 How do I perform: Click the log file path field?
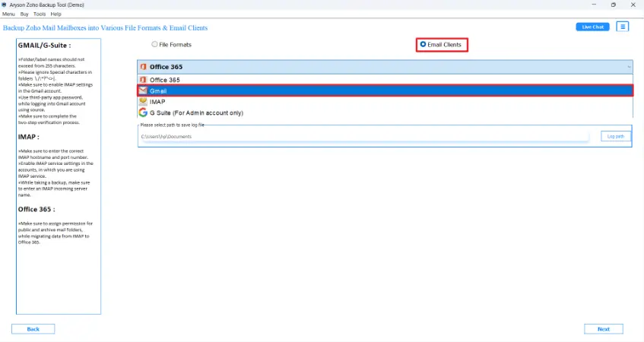point(364,137)
